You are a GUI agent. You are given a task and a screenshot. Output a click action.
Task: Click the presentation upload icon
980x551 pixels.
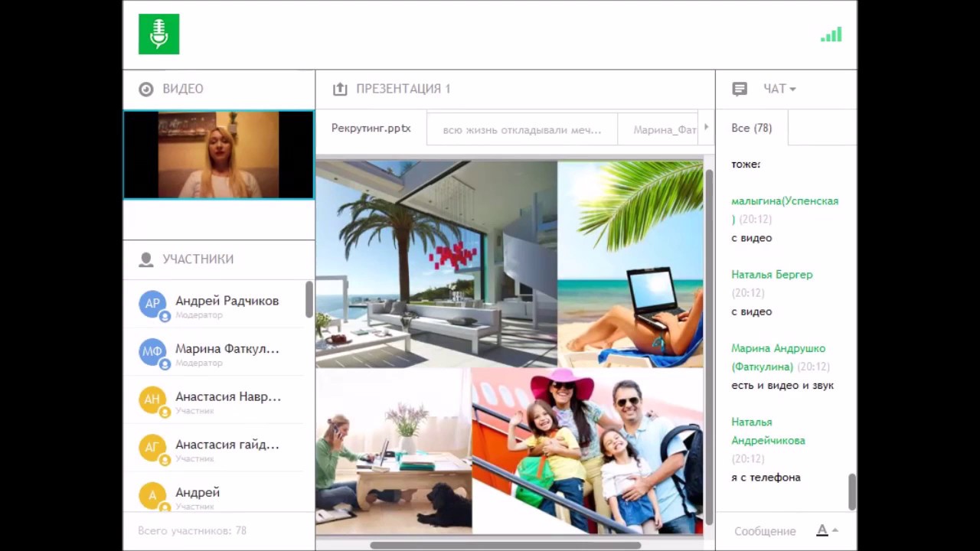[x=340, y=89]
